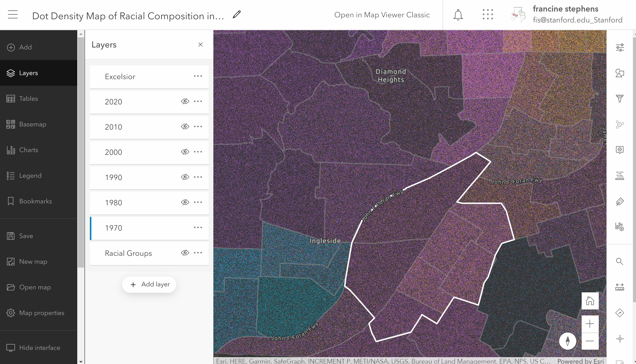Viewport: 636px width, 364px height.
Task: Open the Legend panel
Action: [x=30, y=176]
